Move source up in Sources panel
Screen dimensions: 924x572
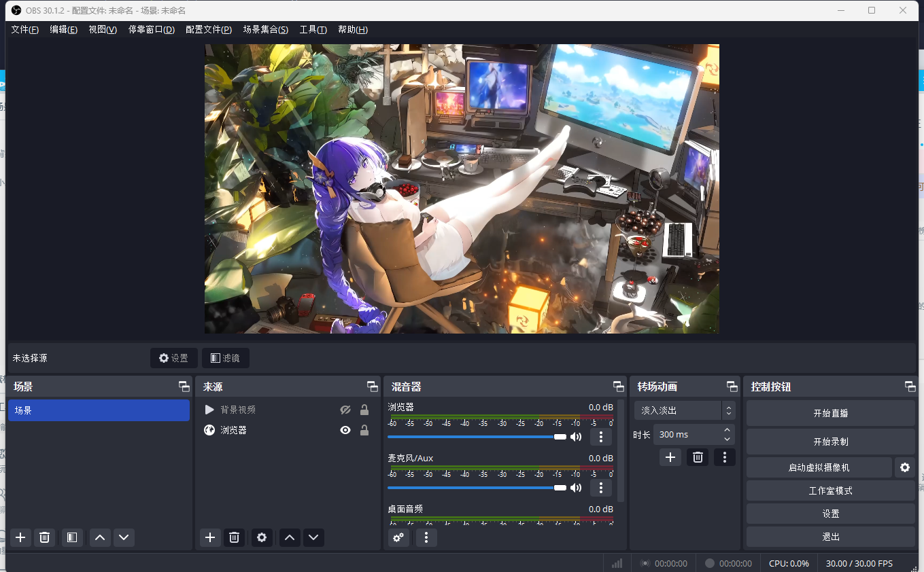coord(290,537)
